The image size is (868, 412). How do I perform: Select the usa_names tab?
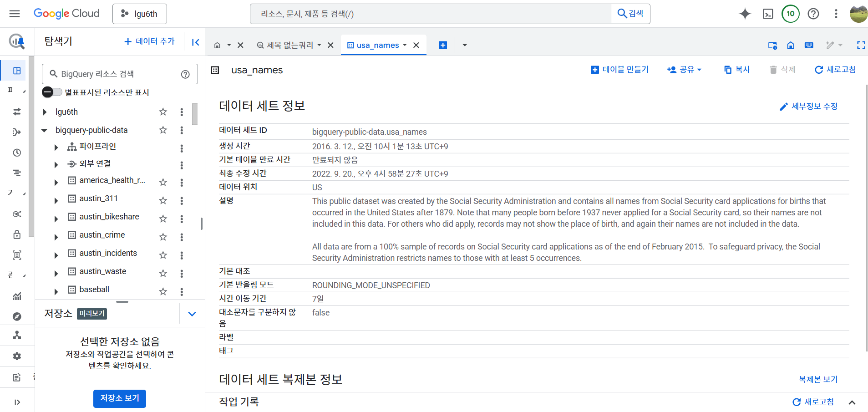[377, 45]
